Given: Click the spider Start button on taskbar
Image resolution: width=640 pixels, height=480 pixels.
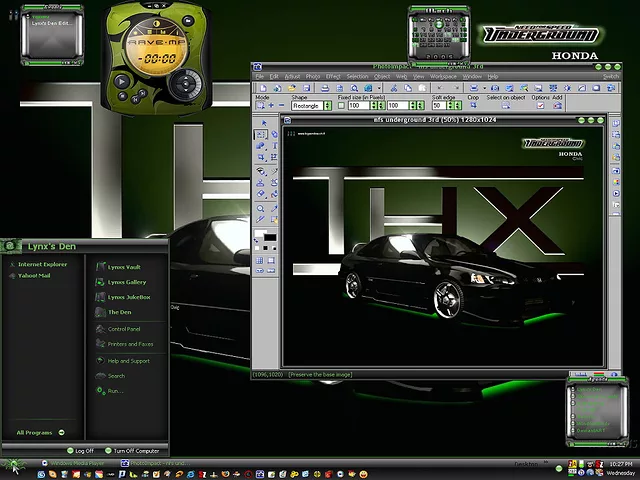Looking at the screenshot, I should click(x=14, y=464).
